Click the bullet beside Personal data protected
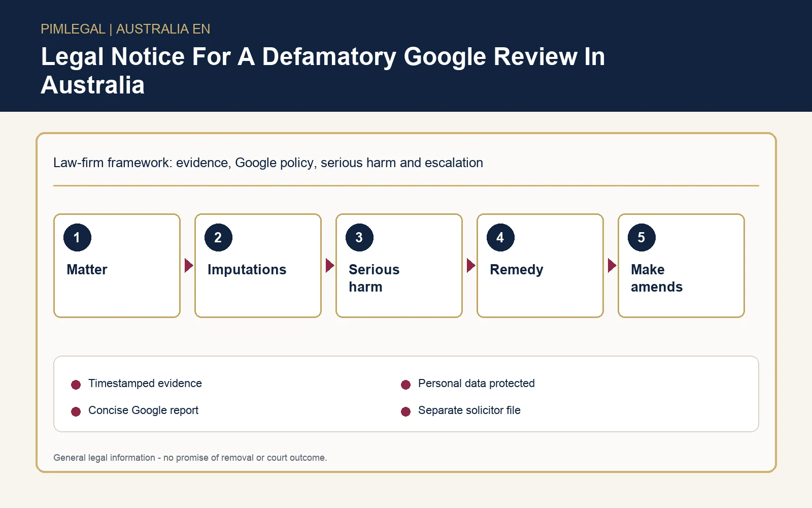The width and height of the screenshot is (812, 508). coord(405,385)
